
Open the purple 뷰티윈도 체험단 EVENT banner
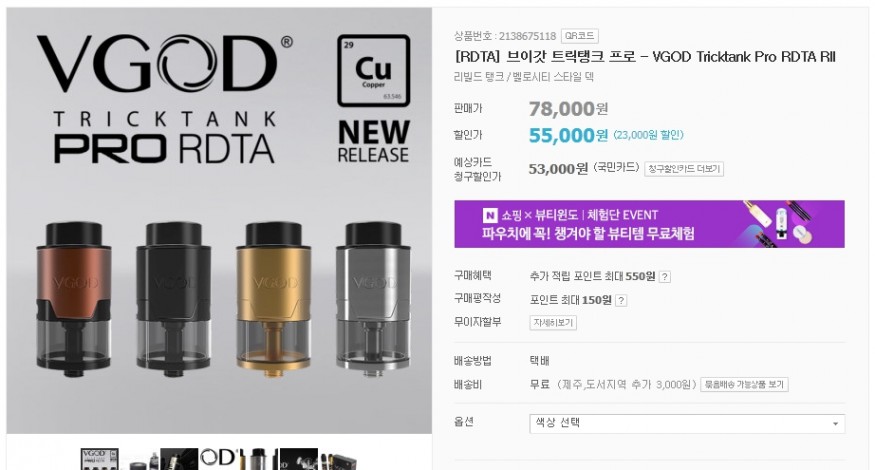[x=649, y=224]
